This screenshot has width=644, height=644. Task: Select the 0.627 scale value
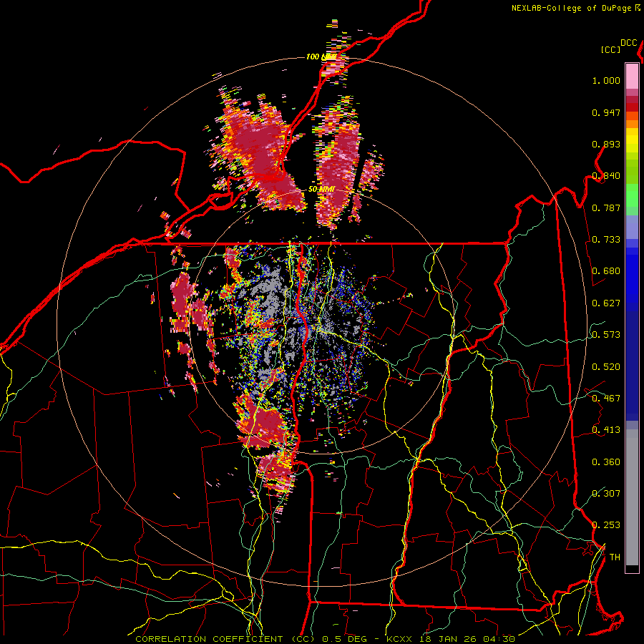pyautogui.click(x=606, y=303)
